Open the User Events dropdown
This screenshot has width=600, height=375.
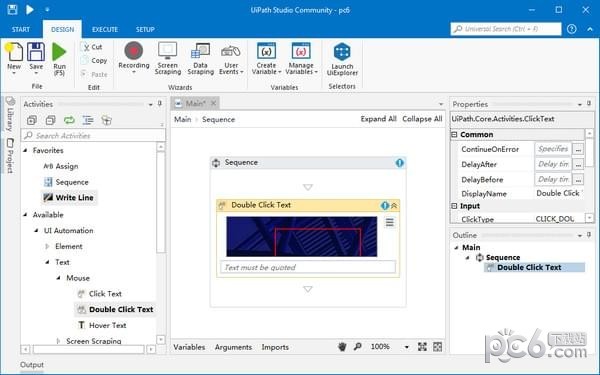(x=231, y=60)
